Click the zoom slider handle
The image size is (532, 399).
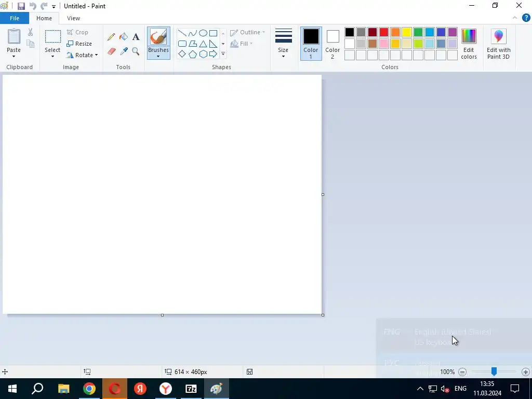pos(494,371)
